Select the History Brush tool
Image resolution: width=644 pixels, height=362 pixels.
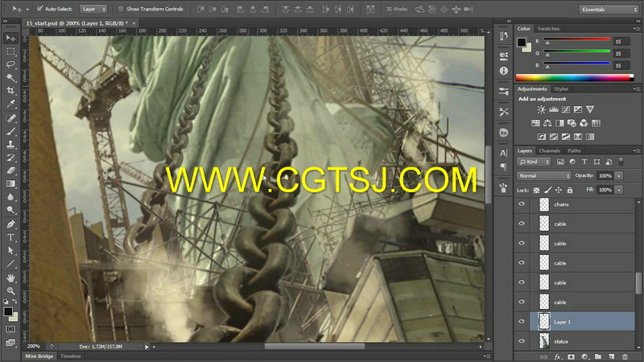pyautogui.click(x=10, y=158)
